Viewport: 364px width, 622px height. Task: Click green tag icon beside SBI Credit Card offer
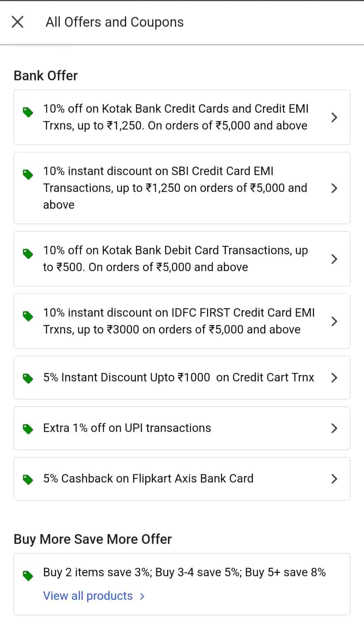28,175
